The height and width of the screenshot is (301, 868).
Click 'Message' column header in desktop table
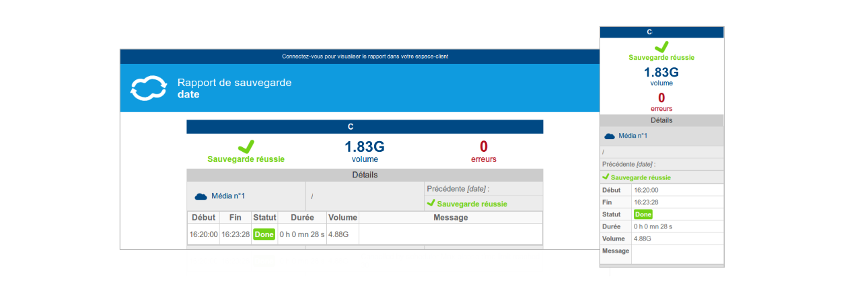pos(451,218)
